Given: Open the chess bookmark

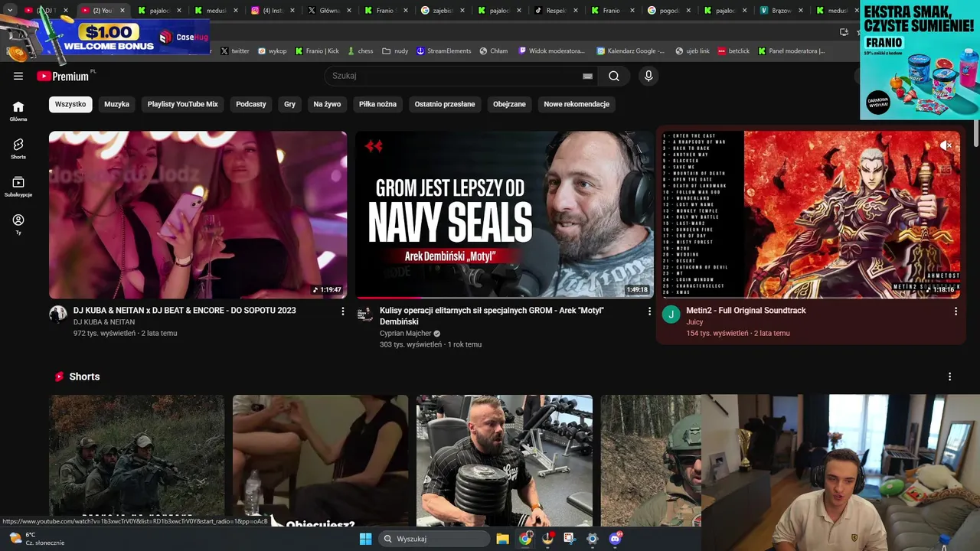Looking at the screenshot, I should click(360, 51).
